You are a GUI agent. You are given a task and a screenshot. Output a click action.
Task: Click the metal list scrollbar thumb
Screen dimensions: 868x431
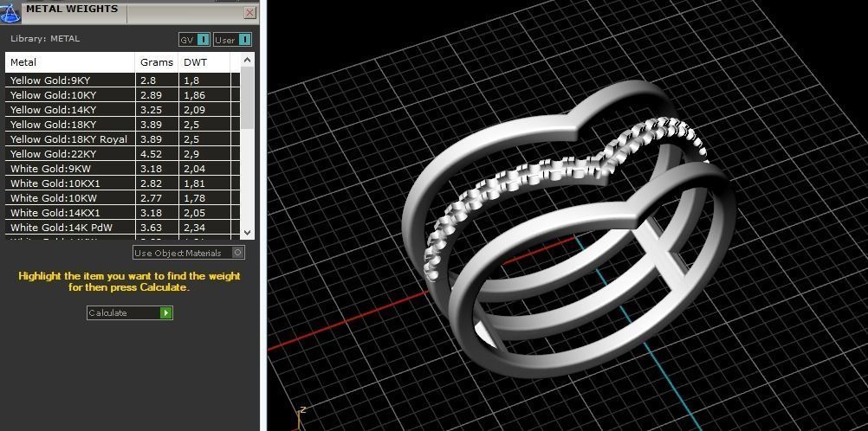247,99
